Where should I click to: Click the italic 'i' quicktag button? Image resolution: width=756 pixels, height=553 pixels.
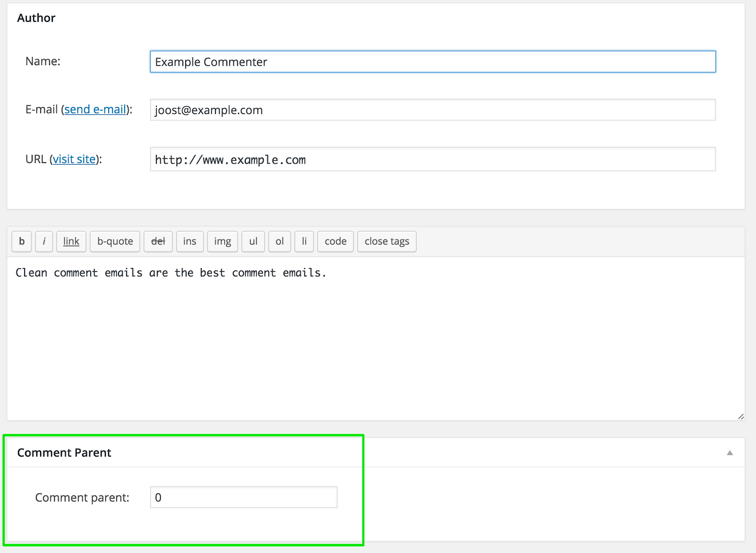44,242
